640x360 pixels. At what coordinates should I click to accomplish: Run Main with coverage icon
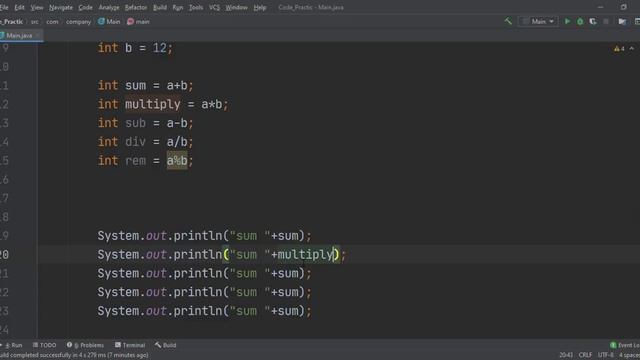(593, 22)
